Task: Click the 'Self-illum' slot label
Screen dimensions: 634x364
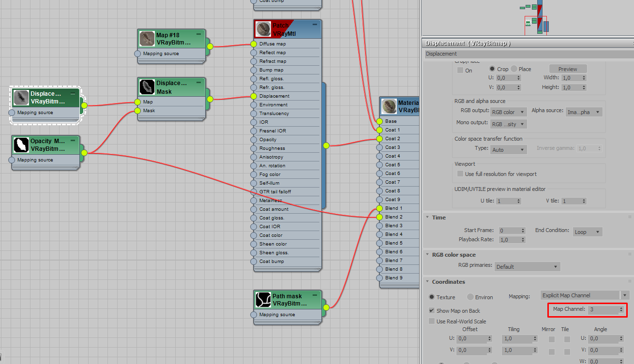Action: pos(270,183)
